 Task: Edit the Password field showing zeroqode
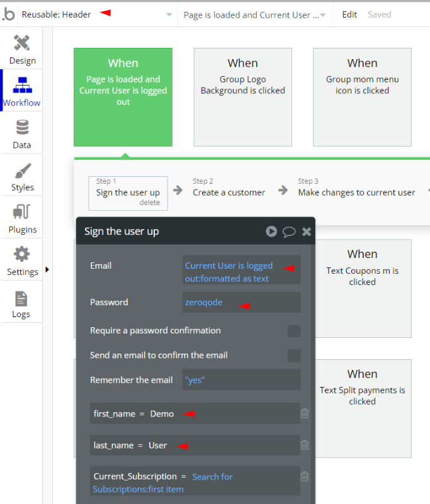pyautogui.click(x=241, y=302)
